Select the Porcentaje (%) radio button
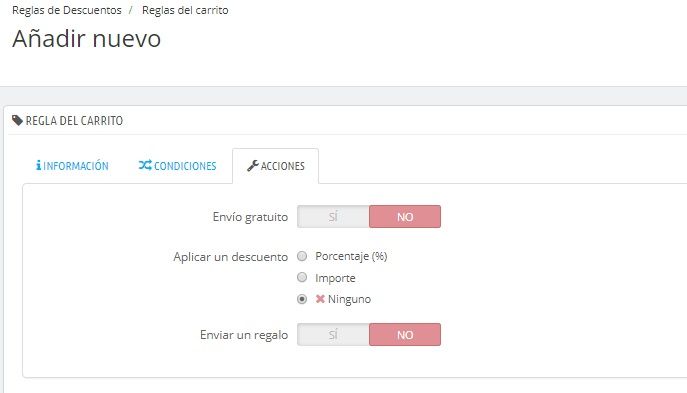687x393 pixels. pos(302,256)
